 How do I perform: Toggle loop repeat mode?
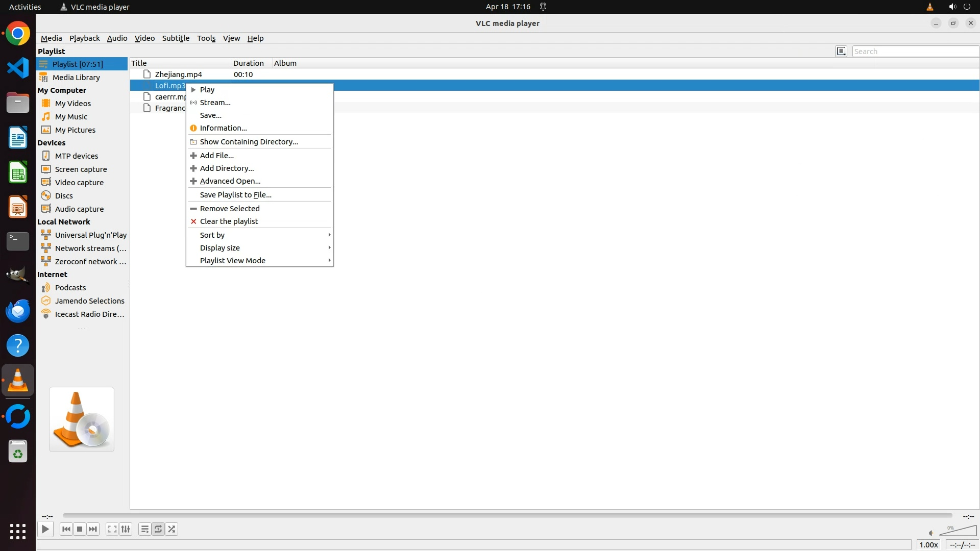[x=158, y=529]
